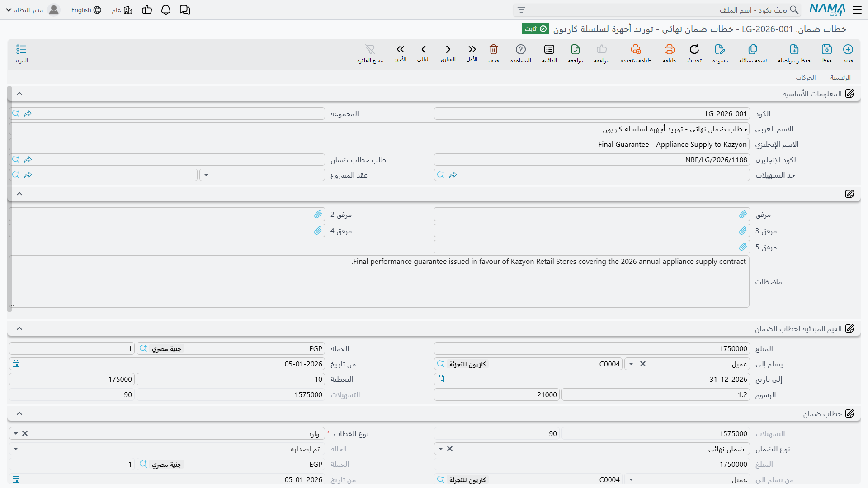Open نوع الخطاب dropdown arrow
868x488 pixels.
point(16,433)
